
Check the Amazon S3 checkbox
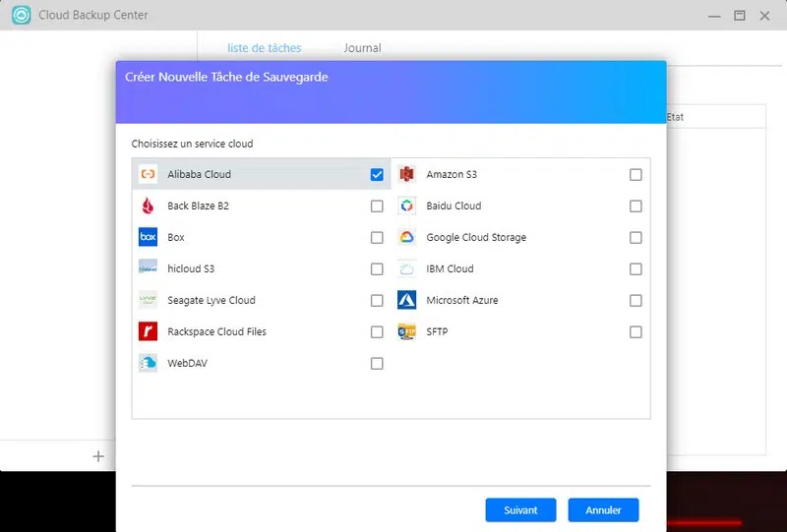click(x=636, y=175)
